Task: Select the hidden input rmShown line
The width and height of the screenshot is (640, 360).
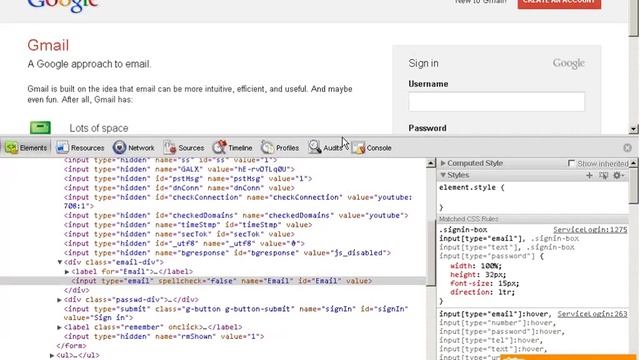Action: coord(164,336)
